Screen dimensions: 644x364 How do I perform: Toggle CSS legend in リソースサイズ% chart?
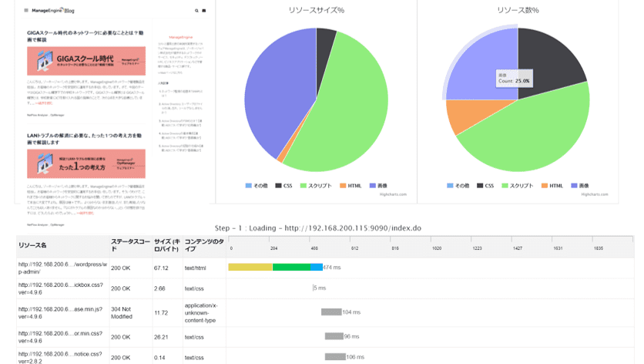click(282, 186)
